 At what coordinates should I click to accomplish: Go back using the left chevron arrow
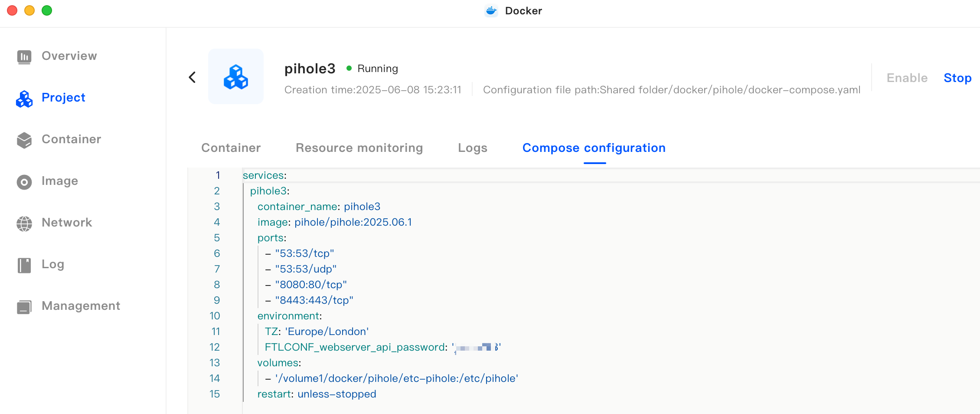(x=193, y=77)
